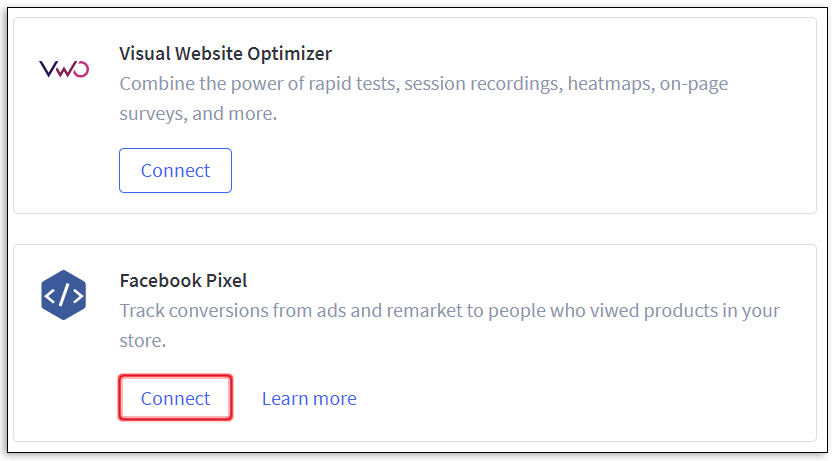The height and width of the screenshot is (461, 836).
Task: Click the Facebook Pixel code icon
Action: (x=64, y=295)
